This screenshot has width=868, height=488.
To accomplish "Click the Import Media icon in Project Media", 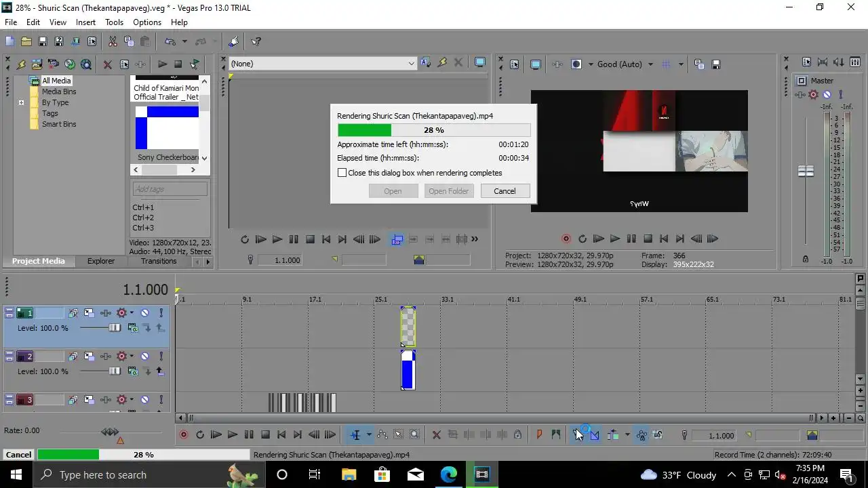I will (x=37, y=64).
